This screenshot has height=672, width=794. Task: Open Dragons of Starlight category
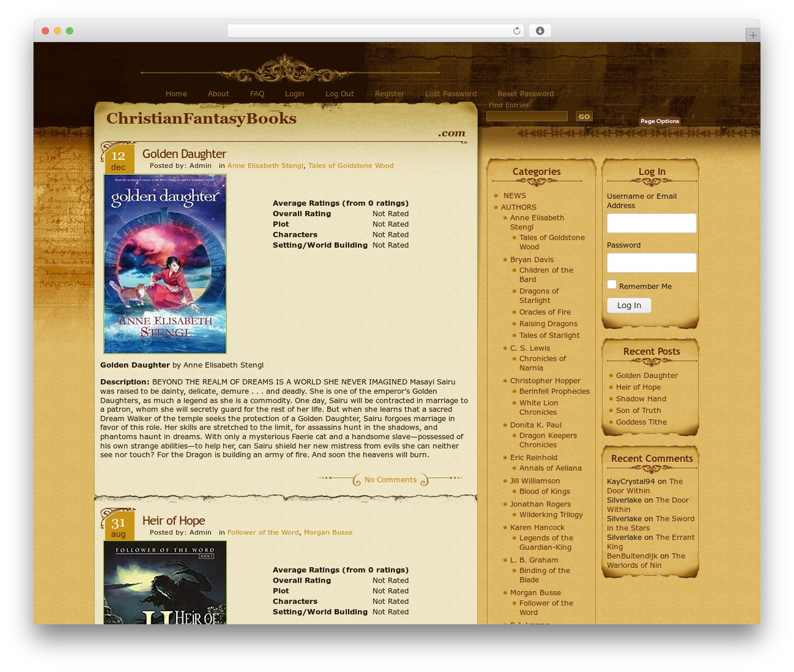(539, 296)
